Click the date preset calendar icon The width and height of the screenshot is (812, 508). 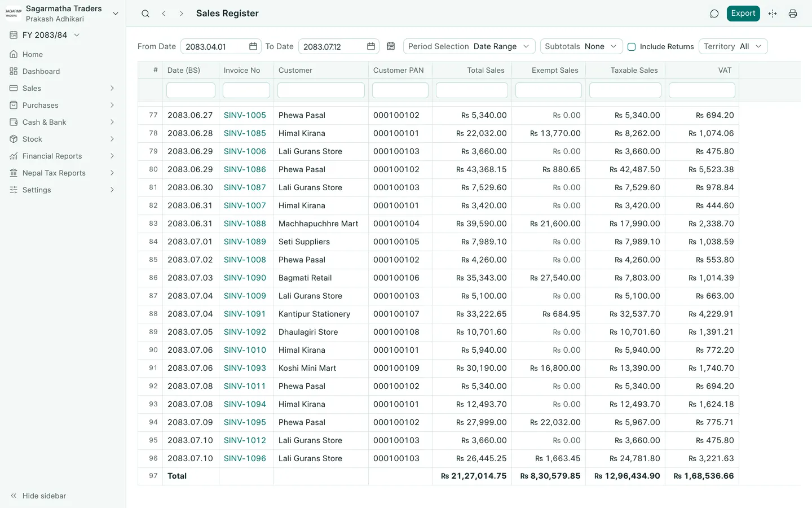tap(391, 46)
